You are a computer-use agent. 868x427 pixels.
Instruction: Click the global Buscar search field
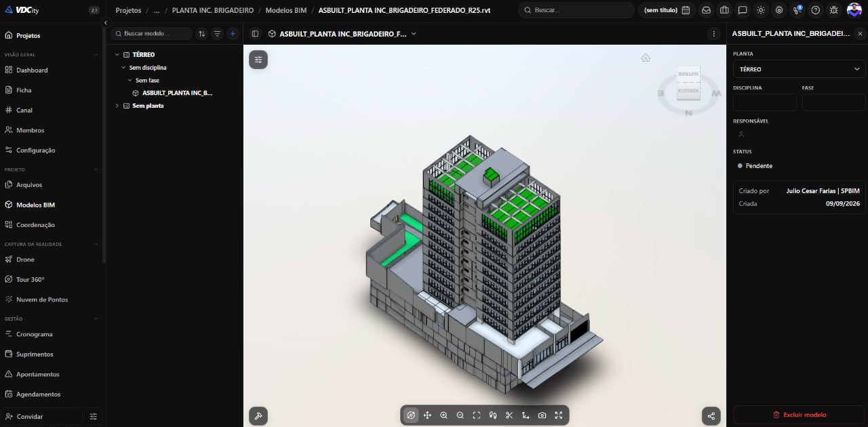(576, 10)
